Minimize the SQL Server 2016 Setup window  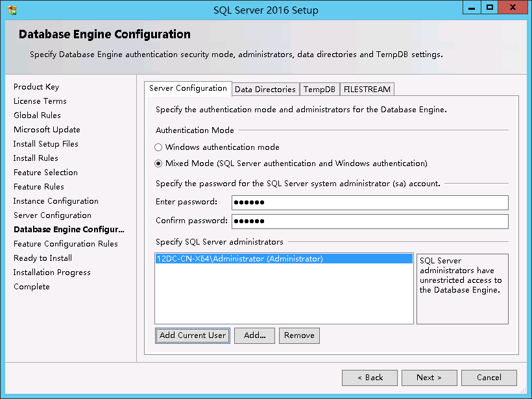coord(472,8)
